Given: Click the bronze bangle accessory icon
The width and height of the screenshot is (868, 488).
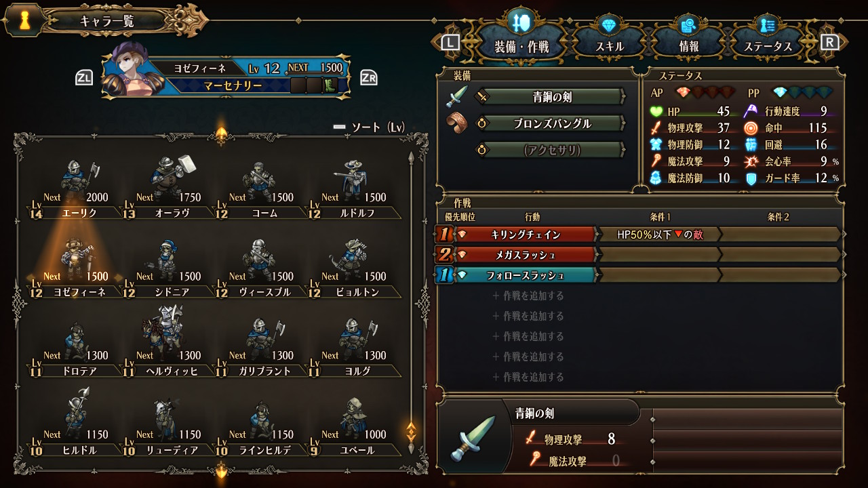Looking at the screenshot, I should click(x=456, y=123).
